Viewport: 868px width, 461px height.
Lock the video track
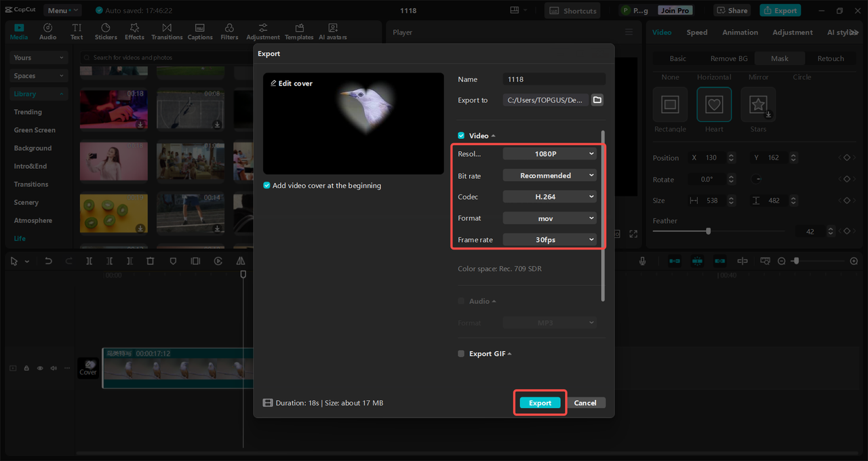click(26, 368)
